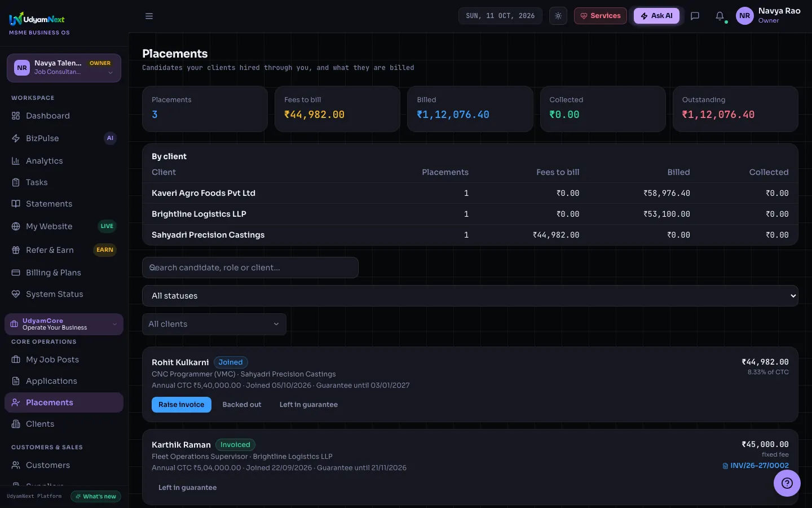Click the Clients building icon
This screenshot has height=508, width=812.
pos(16,424)
